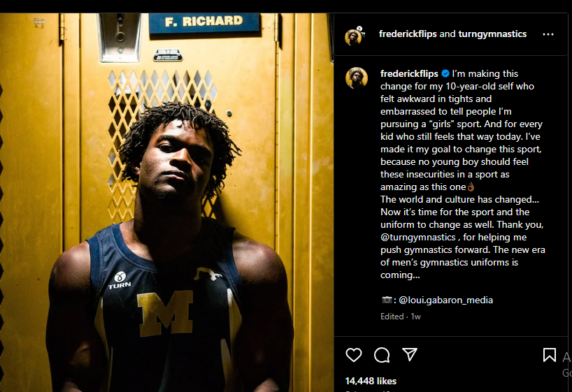Open the @loui.gabaron_media photographer mention
572x392 pixels.
coord(445,300)
